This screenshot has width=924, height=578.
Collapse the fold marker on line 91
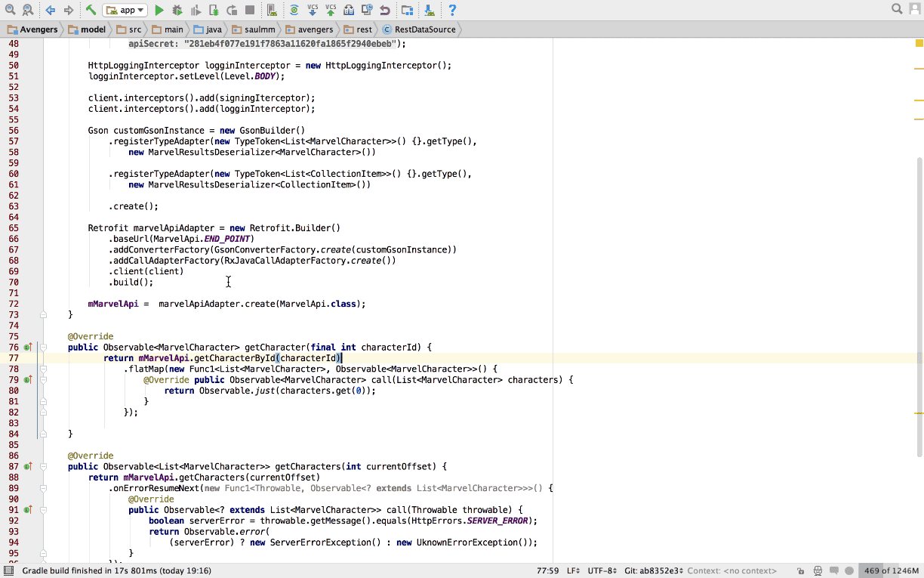(44, 510)
